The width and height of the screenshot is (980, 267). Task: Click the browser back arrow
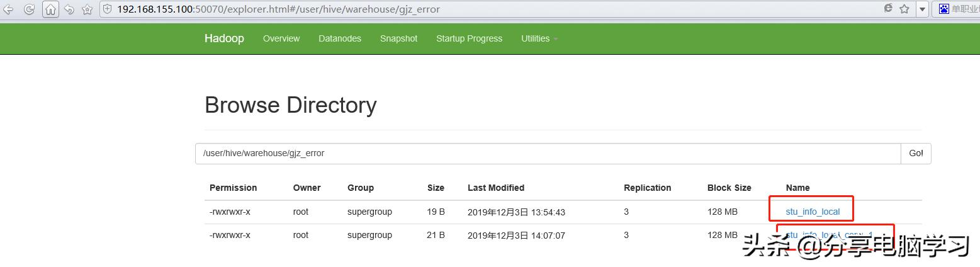[x=9, y=9]
